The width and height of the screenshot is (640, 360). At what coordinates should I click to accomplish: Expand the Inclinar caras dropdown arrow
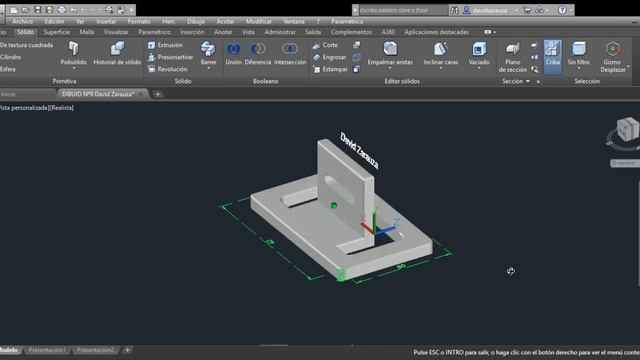pos(441,68)
